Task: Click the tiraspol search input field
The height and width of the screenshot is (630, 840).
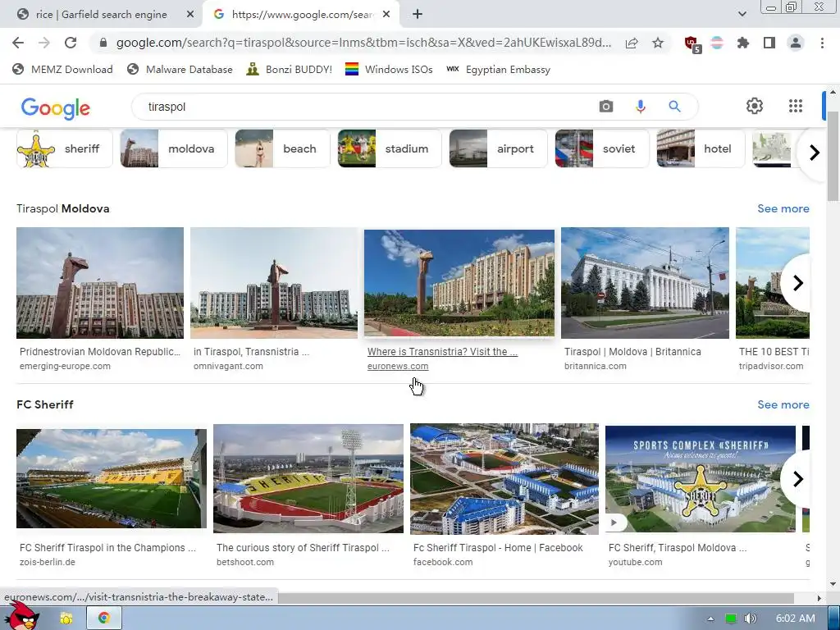Action: (x=364, y=107)
